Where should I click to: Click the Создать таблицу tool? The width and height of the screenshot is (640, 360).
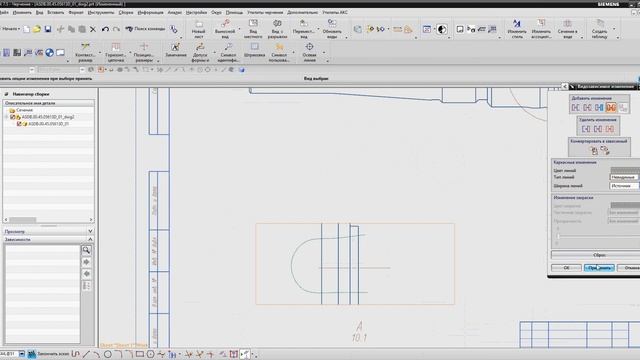(600, 29)
